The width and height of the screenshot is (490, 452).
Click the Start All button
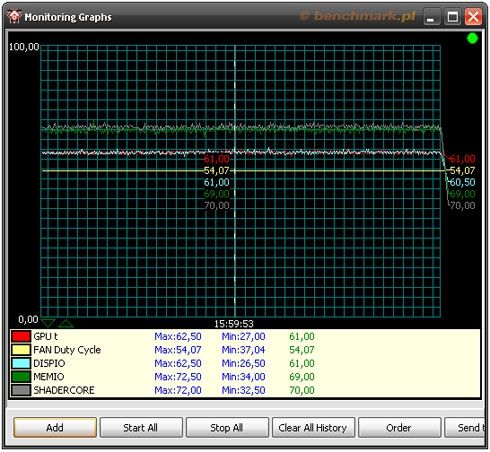141,427
